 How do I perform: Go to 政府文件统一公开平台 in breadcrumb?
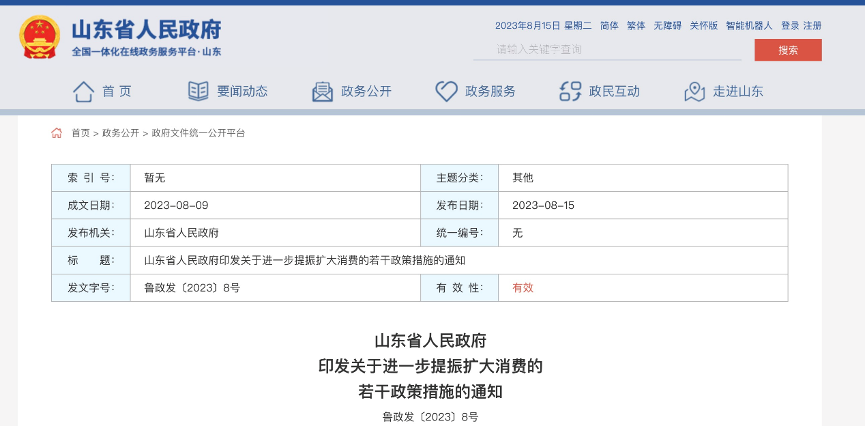click(198, 133)
